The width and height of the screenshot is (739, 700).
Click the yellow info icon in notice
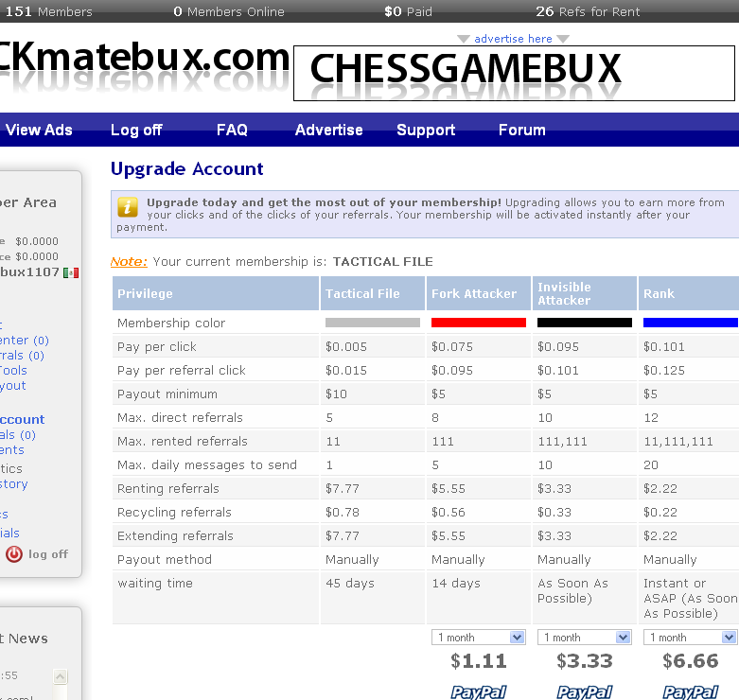(127, 207)
